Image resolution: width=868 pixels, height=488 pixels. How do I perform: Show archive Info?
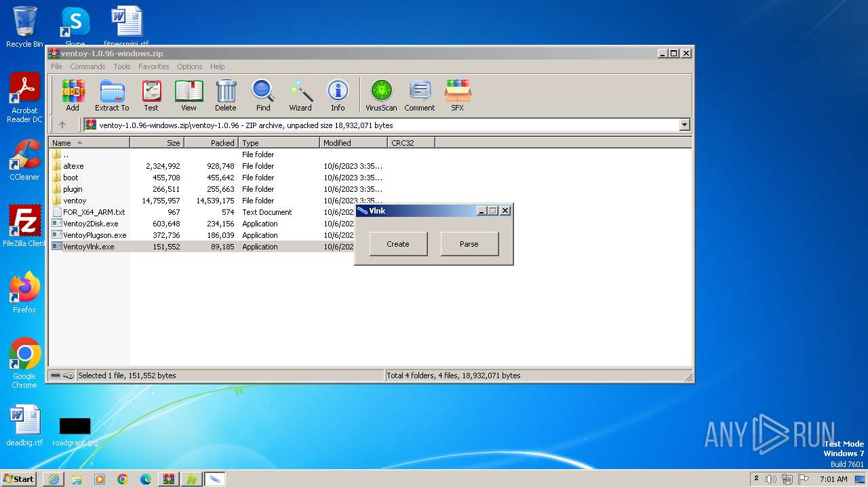coord(338,96)
